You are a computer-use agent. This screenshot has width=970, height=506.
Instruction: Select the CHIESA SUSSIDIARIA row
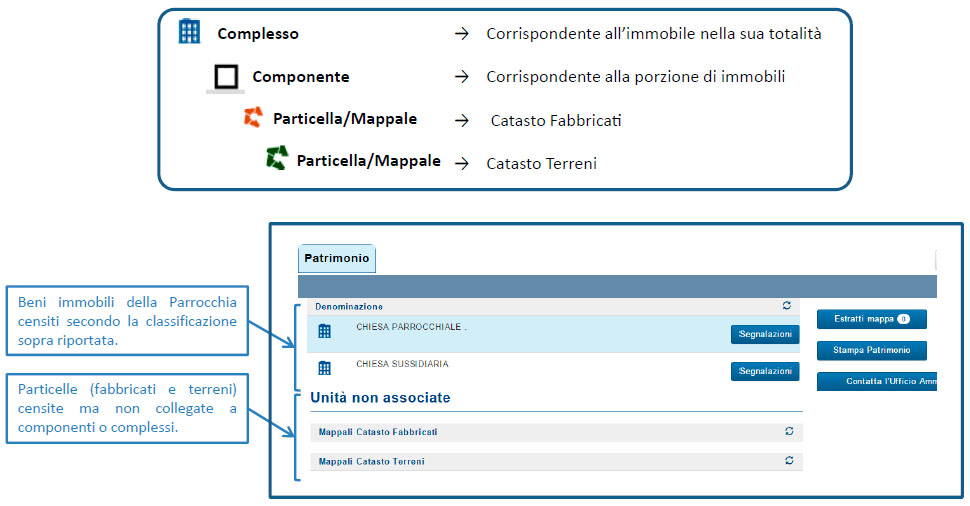553,371
